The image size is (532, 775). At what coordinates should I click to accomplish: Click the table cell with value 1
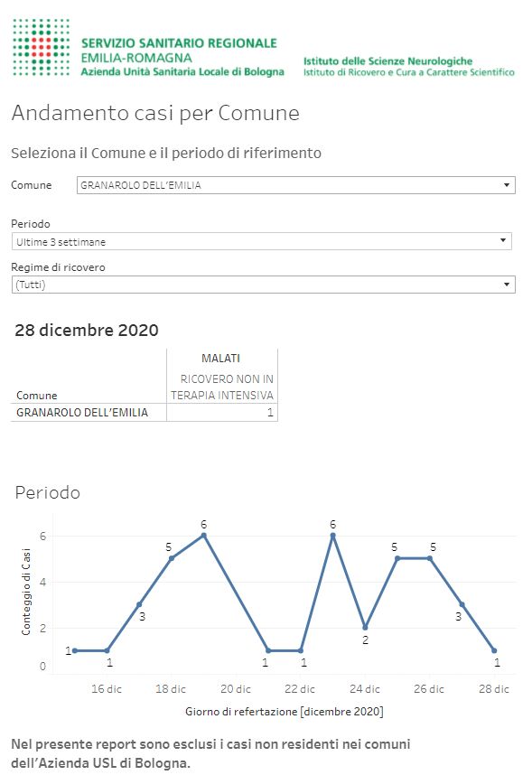pos(222,412)
